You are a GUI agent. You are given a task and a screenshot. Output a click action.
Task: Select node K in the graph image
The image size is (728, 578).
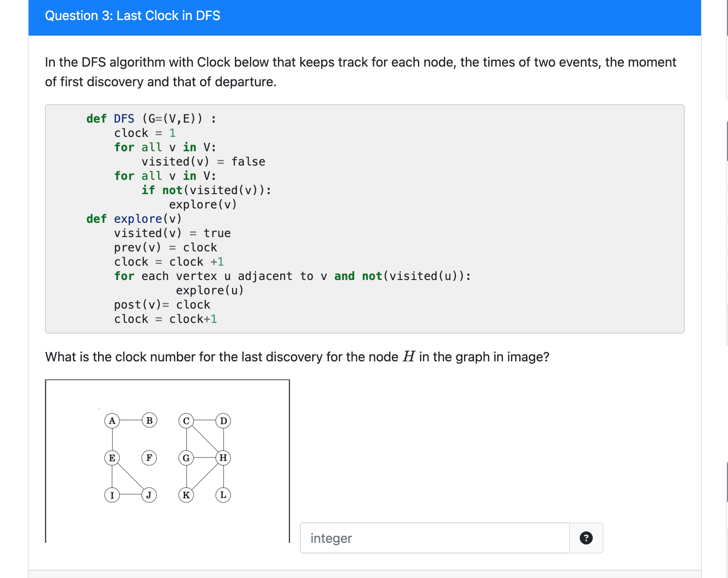(x=186, y=495)
